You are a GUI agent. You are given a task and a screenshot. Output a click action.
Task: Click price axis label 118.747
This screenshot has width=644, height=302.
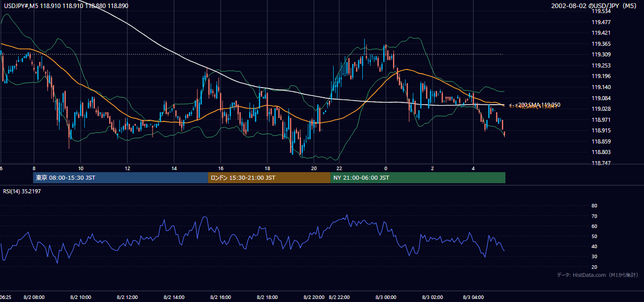pyautogui.click(x=602, y=163)
